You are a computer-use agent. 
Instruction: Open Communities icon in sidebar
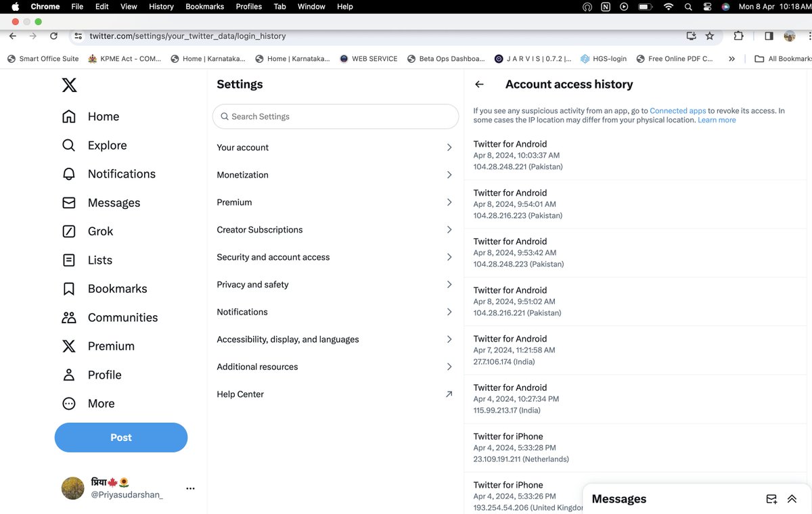[x=69, y=317]
